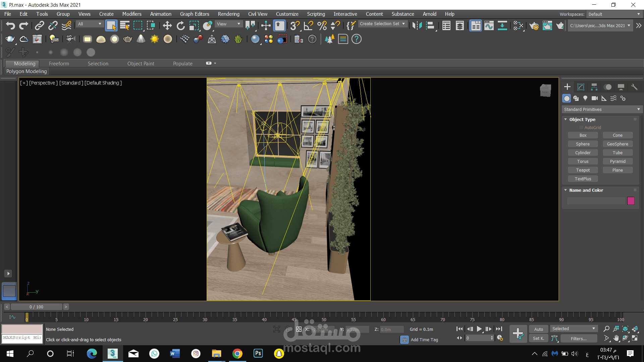Open the pink object color swatch
The image size is (644, 362).
pos(631,201)
